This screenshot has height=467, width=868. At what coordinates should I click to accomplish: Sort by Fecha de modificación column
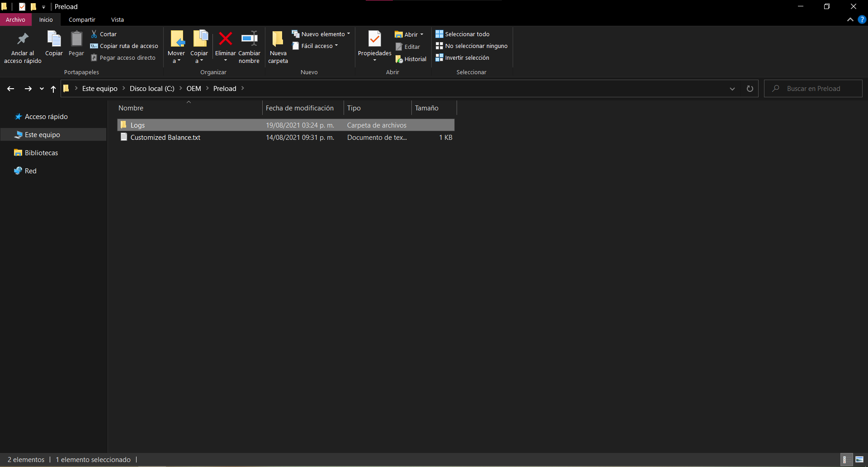tap(303, 108)
